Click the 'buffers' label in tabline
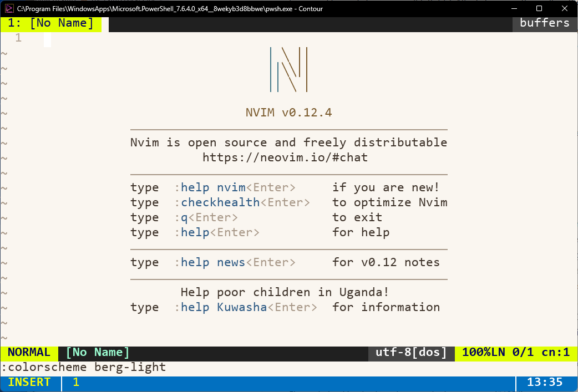The width and height of the screenshot is (578, 392). (x=545, y=23)
